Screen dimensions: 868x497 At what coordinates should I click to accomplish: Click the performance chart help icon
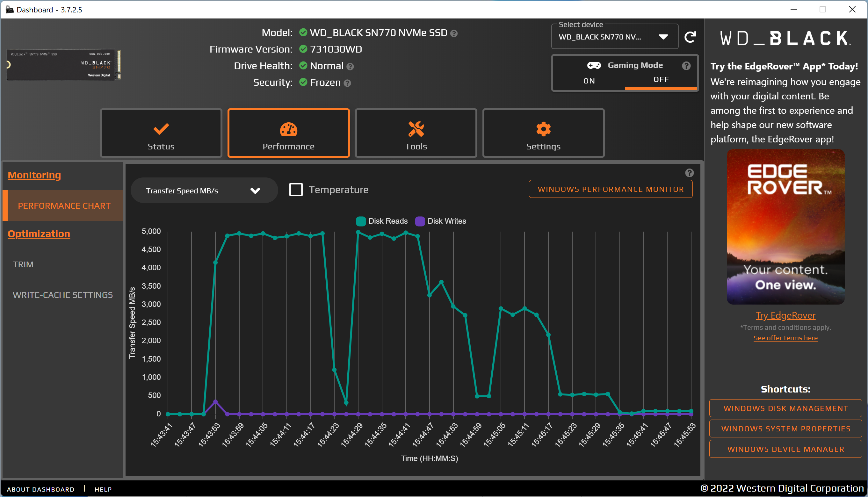coord(689,173)
